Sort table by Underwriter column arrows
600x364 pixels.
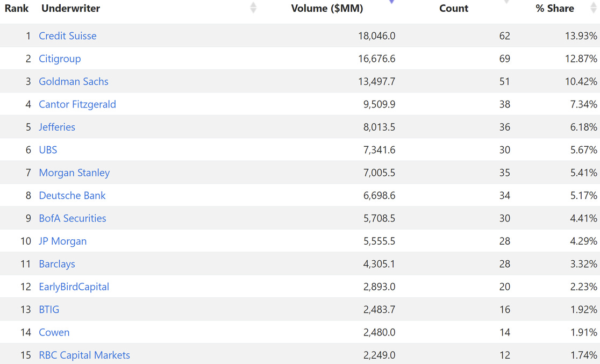coord(253,8)
